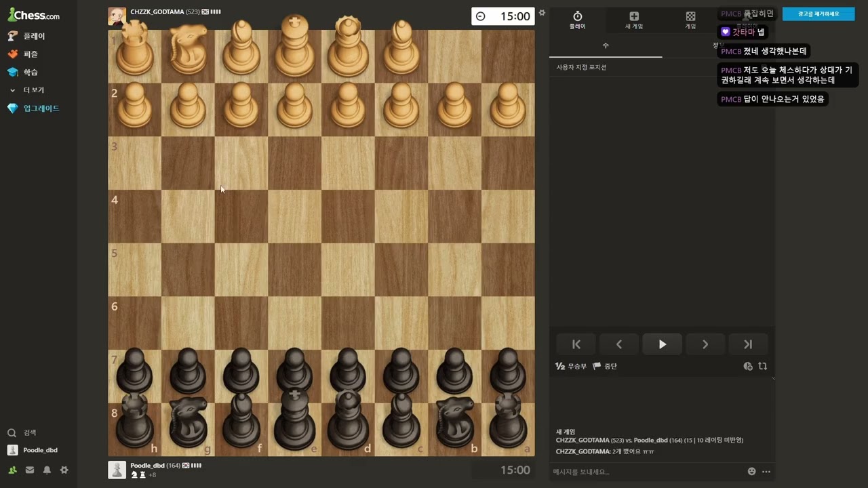This screenshot has width=868, height=488.
Task: Click the white king on e1
Action: (x=294, y=45)
